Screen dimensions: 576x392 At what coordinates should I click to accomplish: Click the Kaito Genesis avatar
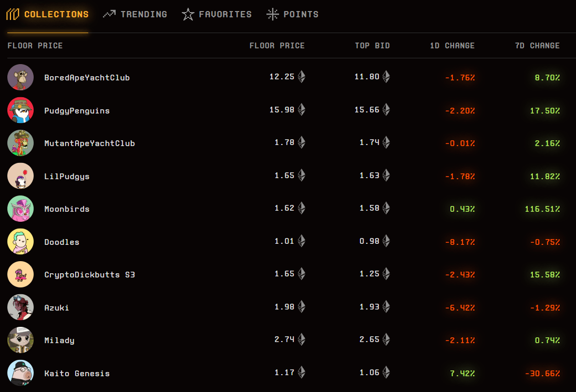(20, 373)
